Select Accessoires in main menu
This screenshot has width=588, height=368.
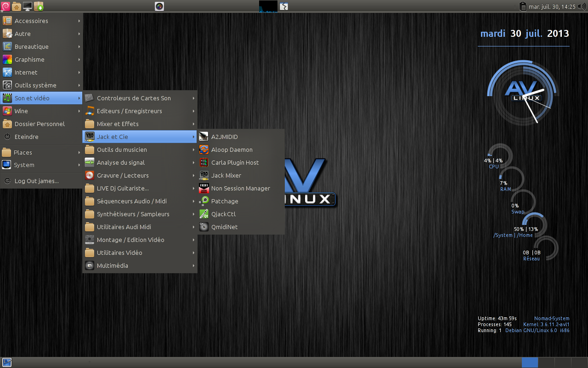(x=41, y=21)
